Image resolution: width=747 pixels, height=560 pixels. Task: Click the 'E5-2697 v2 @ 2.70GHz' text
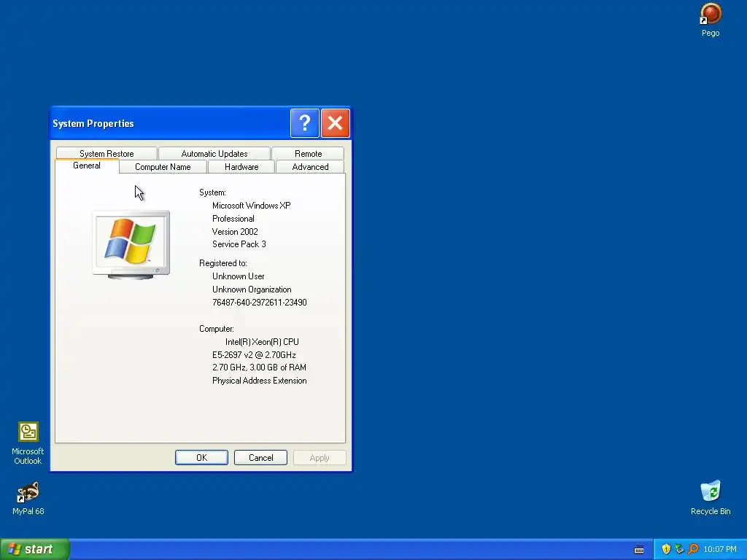click(x=254, y=355)
